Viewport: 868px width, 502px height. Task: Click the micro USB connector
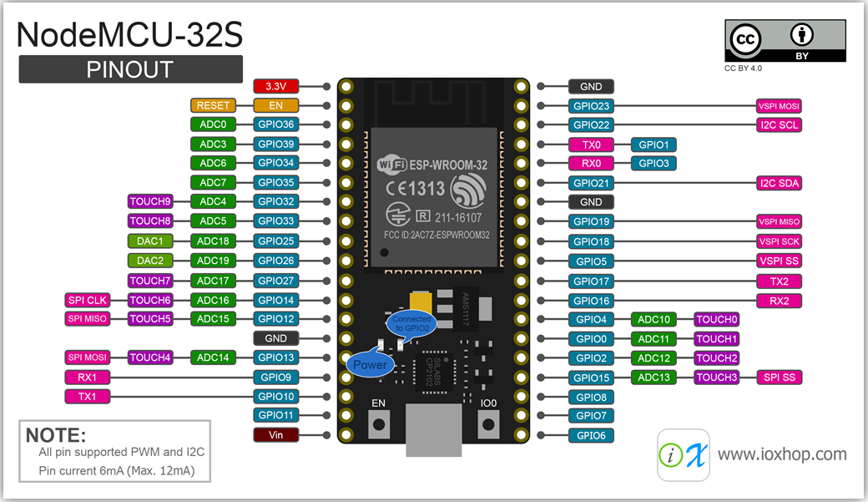(433, 430)
